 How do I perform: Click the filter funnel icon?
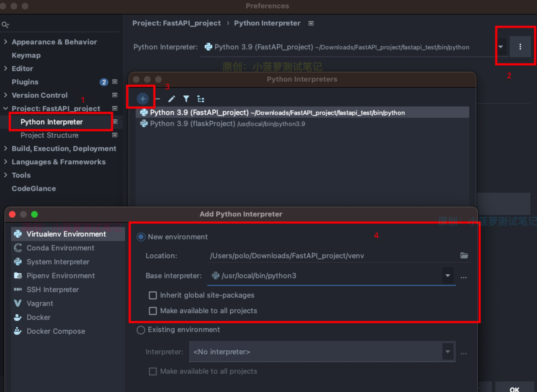point(186,99)
